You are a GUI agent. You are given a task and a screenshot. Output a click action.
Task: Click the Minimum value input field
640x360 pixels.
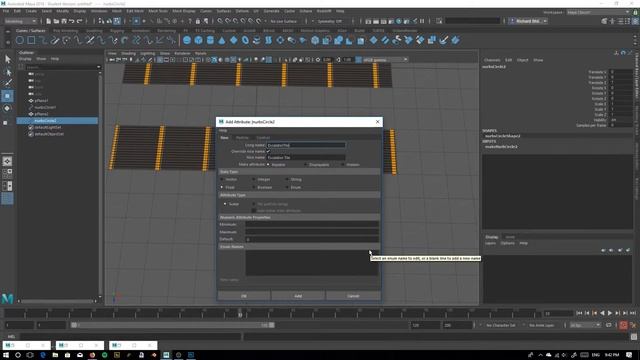pos(312,224)
